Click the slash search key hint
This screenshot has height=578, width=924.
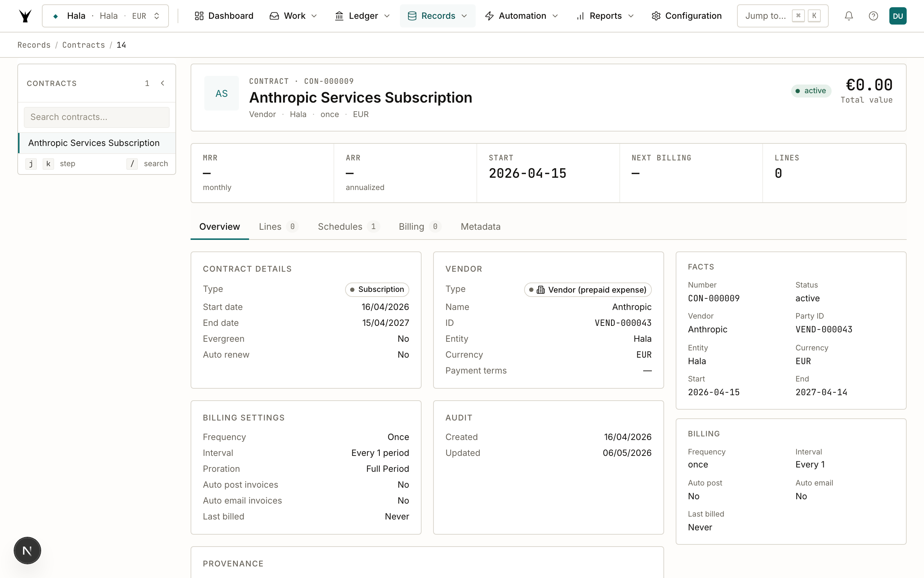(x=132, y=164)
